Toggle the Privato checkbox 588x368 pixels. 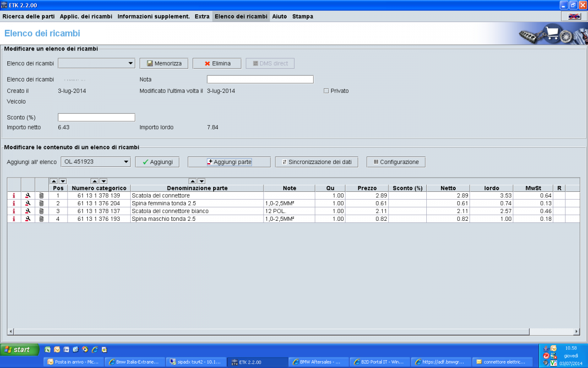(x=326, y=91)
